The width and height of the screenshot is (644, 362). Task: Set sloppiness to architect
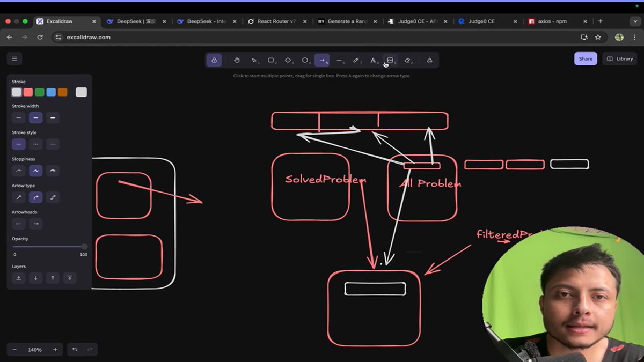point(19,171)
